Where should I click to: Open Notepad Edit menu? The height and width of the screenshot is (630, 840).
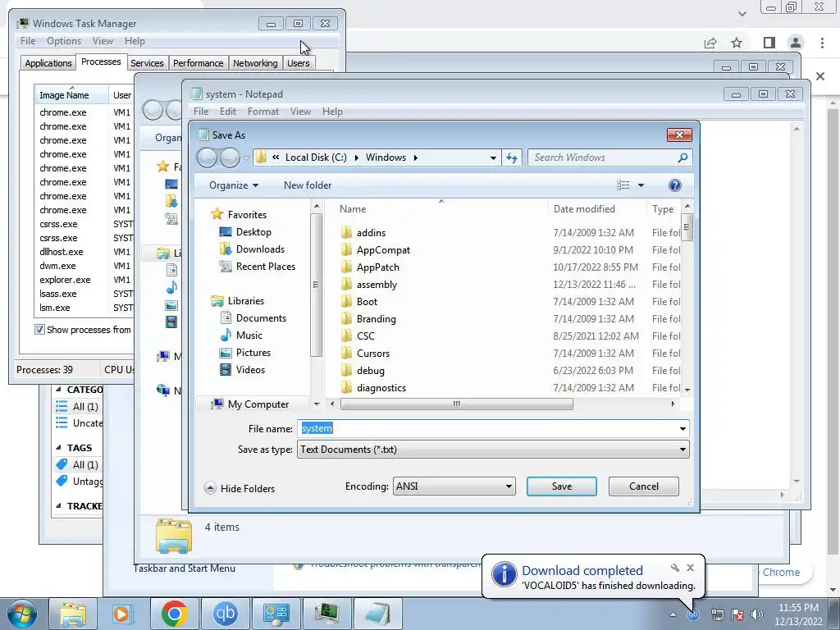(228, 112)
